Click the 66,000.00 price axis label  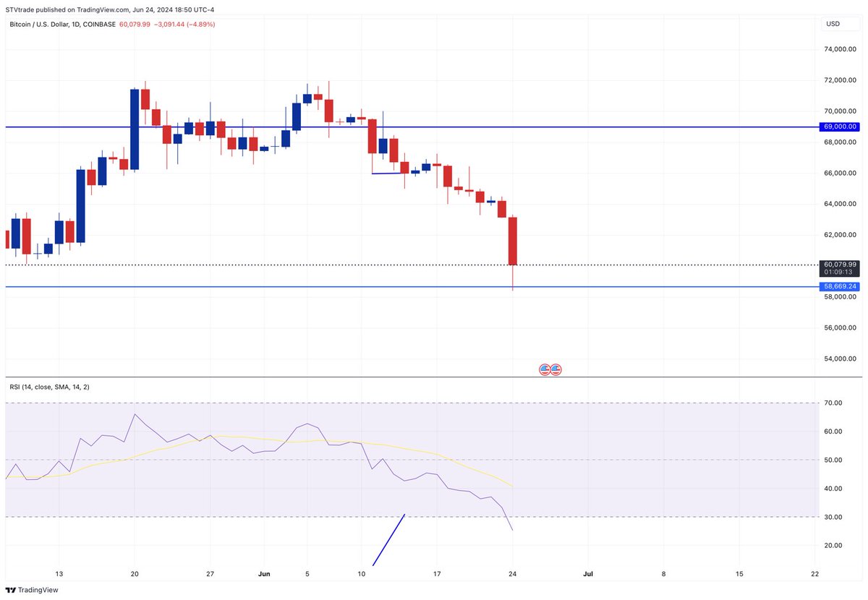point(841,173)
